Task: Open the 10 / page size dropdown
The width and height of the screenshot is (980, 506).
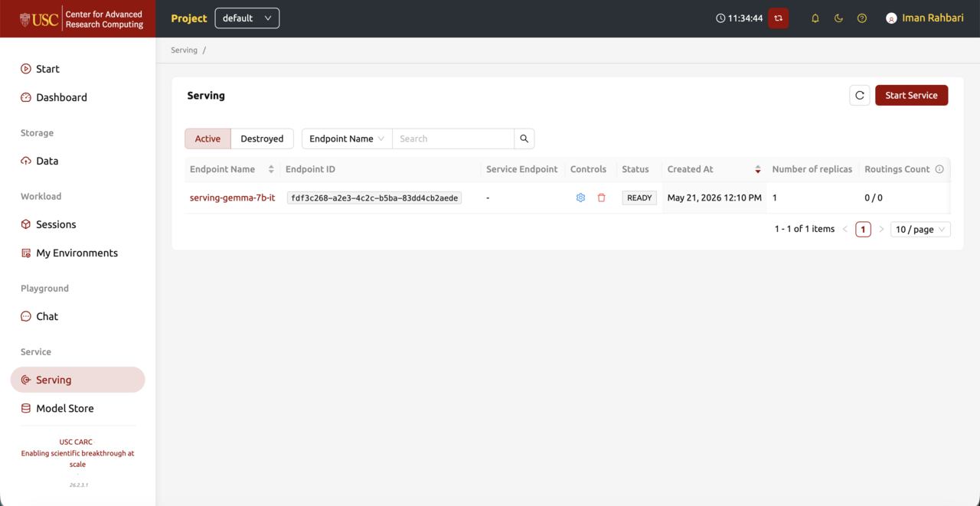Action: (x=920, y=229)
